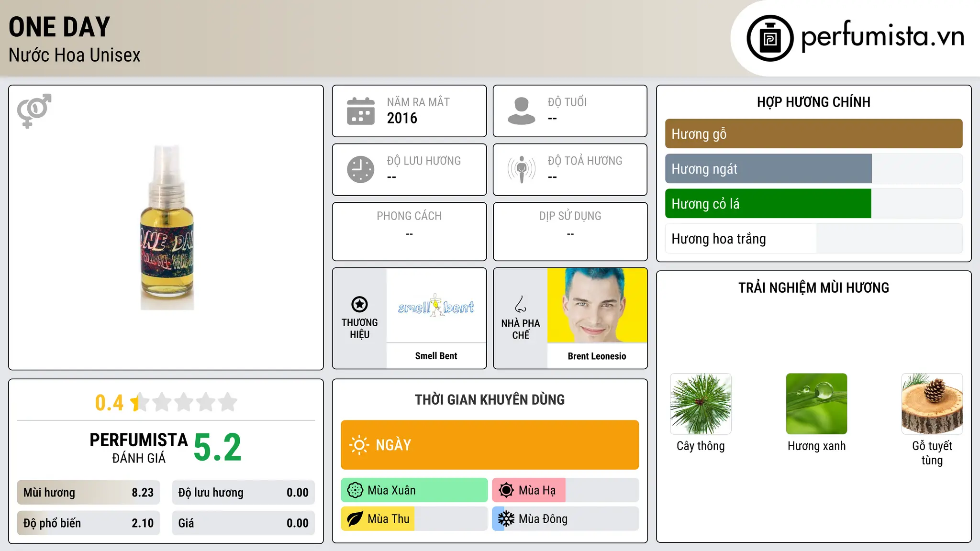Click the Hương hoa trắng accord bar
The width and height of the screenshot is (980, 551).
click(813, 239)
